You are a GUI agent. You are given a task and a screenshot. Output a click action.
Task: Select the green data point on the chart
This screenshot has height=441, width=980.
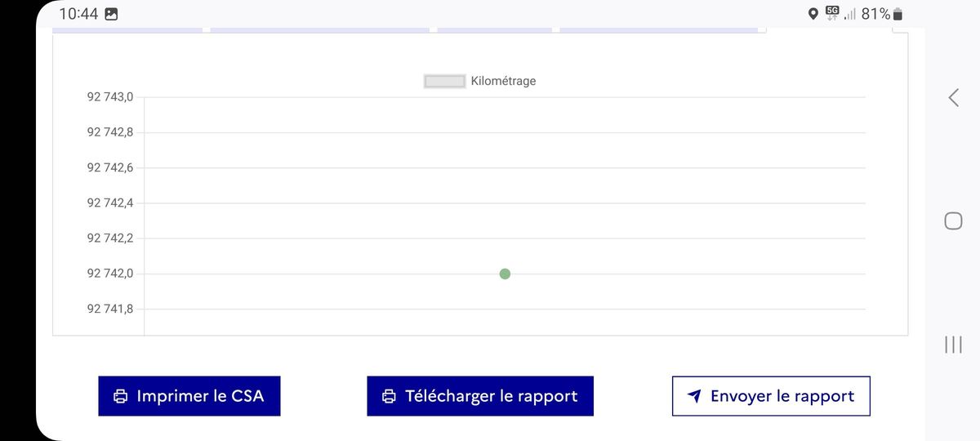(505, 274)
